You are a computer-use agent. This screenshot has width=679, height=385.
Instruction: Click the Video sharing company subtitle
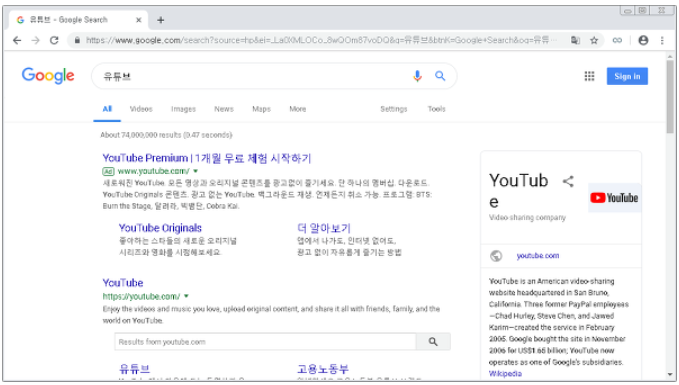[x=527, y=217]
